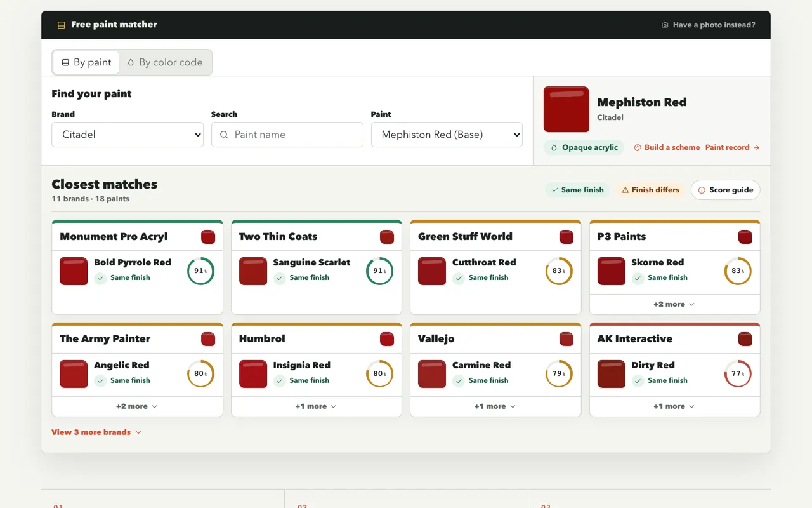Screen dimensions: 812x508
Task: Expand +1 more under AK Interactive
Action: (674, 406)
